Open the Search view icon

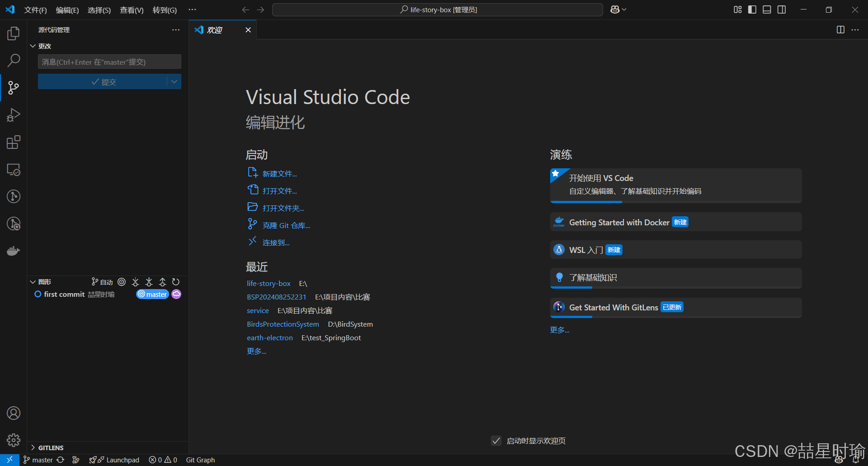(x=14, y=60)
